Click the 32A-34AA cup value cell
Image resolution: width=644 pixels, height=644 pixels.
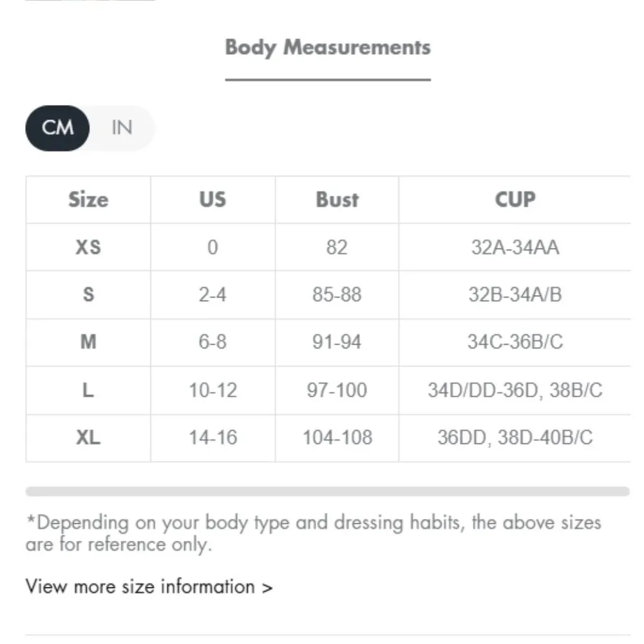(x=514, y=247)
